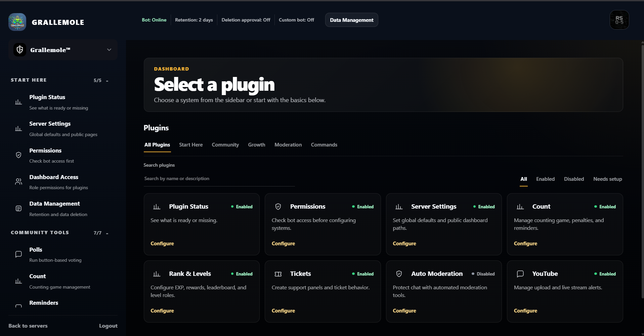Click the Data Management list icon in sidebar
This screenshot has width=644, height=336.
point(18,208)
